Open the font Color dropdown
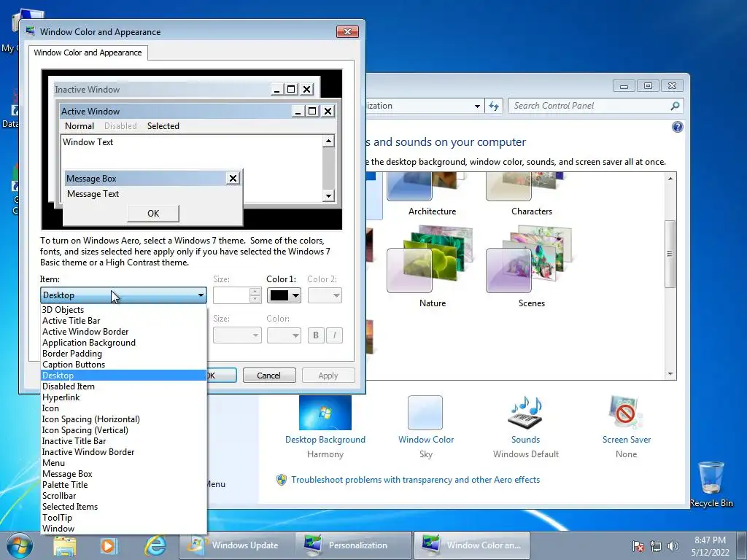747x560 pixels. [284, 335]
